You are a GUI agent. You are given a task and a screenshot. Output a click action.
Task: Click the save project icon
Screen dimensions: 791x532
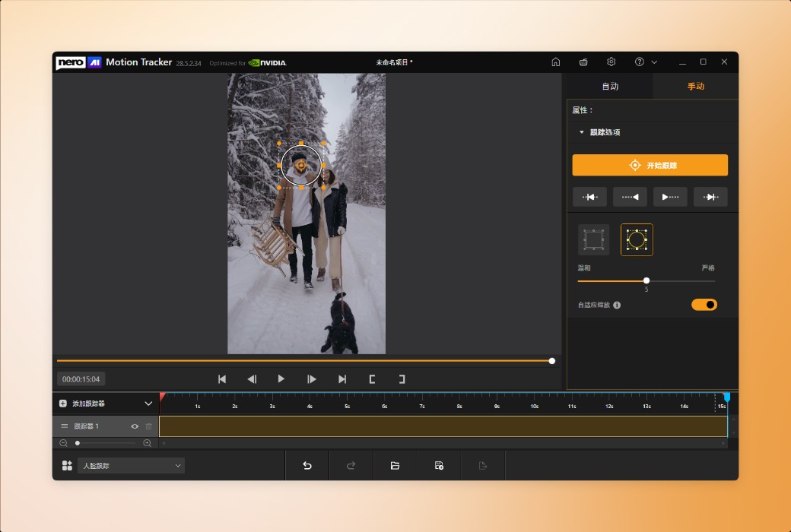pos(439,465)
